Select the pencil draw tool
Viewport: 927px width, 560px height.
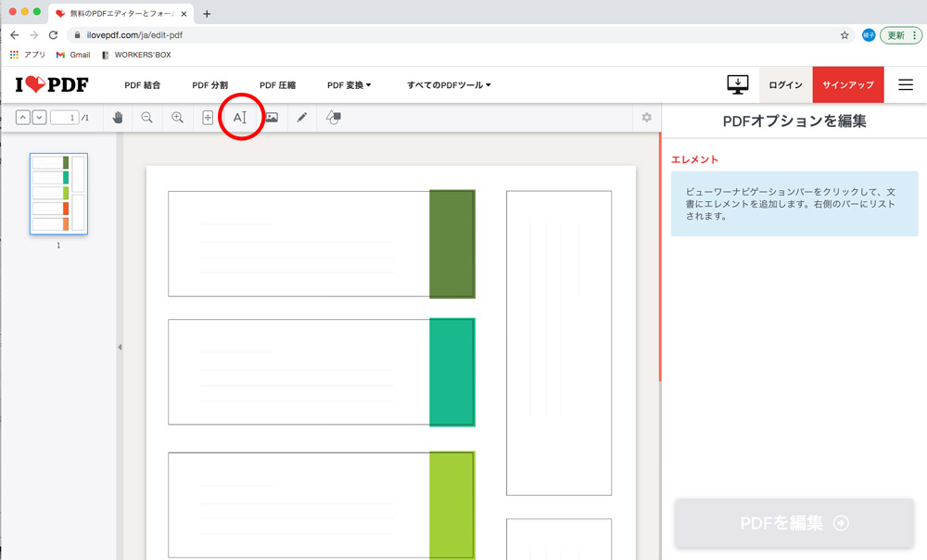point(302,118)
